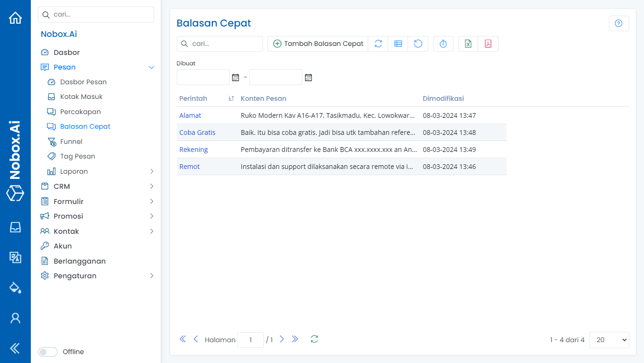
Task: Click the PDF export icon
Action: [488, 44]
